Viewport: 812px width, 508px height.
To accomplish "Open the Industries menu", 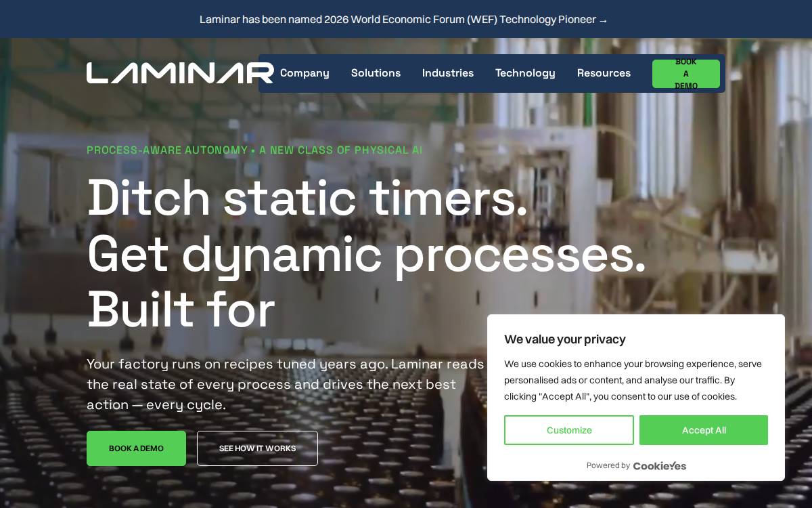I will [x=448, y=73].
